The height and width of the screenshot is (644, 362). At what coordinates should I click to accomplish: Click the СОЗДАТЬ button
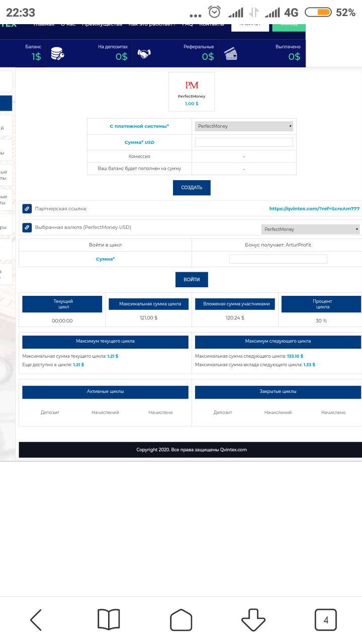(x=192, y=188)
